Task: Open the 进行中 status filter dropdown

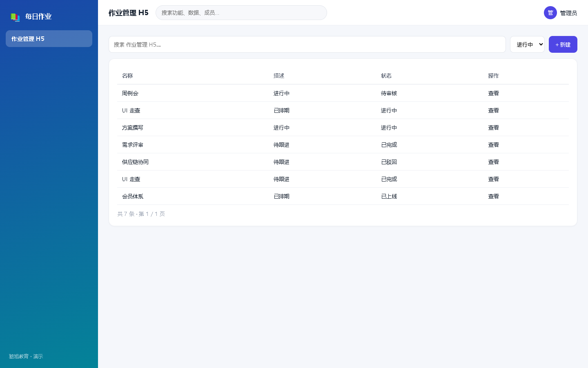Action: [527, 45]
